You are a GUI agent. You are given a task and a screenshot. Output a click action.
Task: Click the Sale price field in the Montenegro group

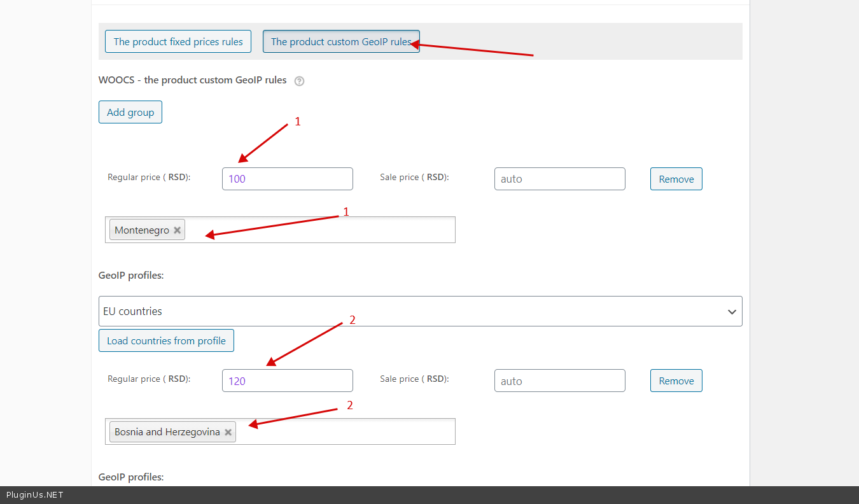click(x=559, y=179)
